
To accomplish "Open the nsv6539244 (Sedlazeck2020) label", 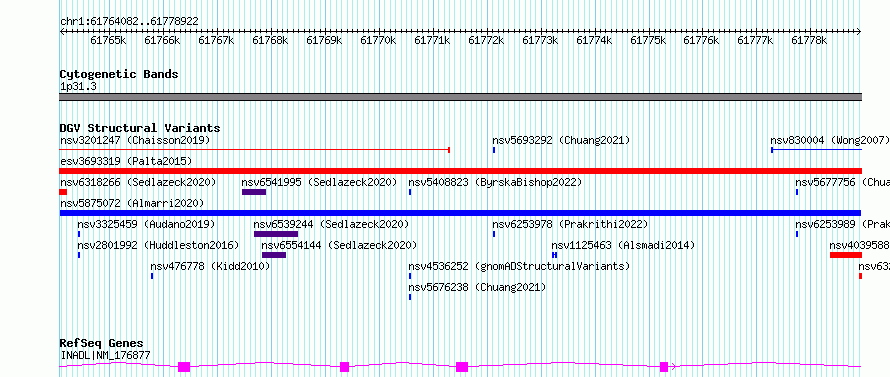I will click(x=331, y=224).
